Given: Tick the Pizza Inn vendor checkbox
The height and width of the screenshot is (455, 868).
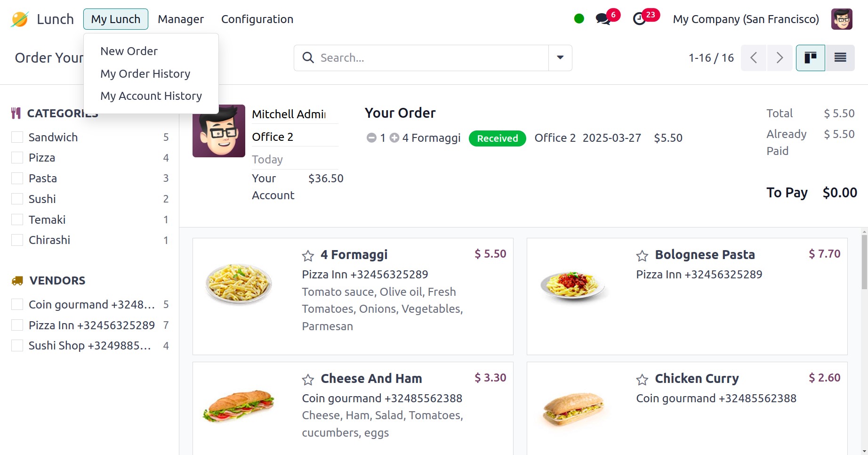Looking at the screenshot, I should [17, 325].
